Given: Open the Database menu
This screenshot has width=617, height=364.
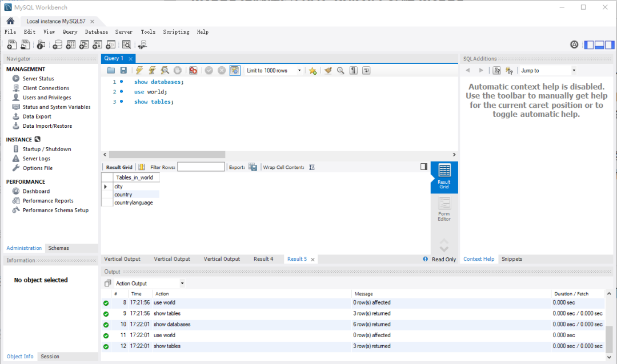Looking at the screenshot, I should point(97,32).
